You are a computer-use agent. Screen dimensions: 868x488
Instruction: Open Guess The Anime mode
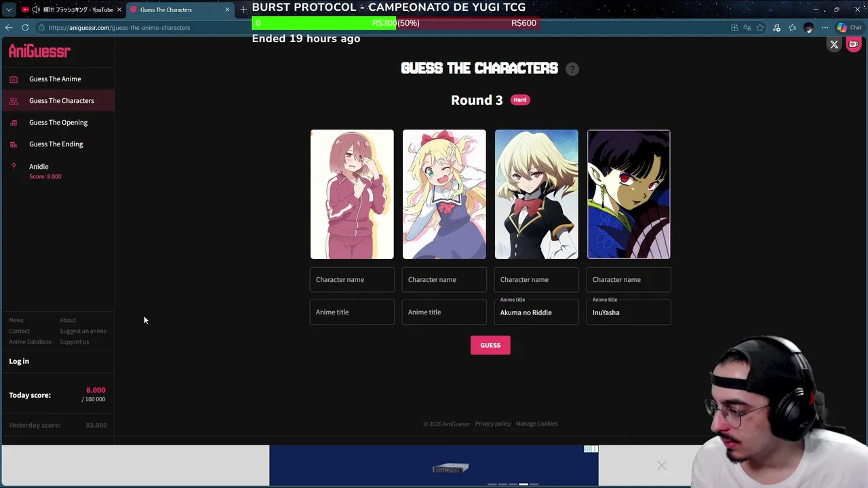click(55, 79)
